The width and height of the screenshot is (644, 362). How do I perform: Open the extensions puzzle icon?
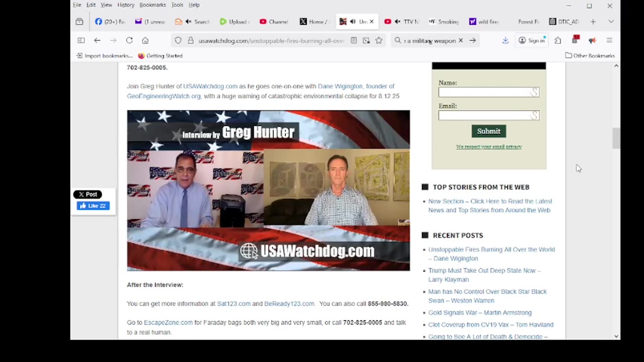558,41
